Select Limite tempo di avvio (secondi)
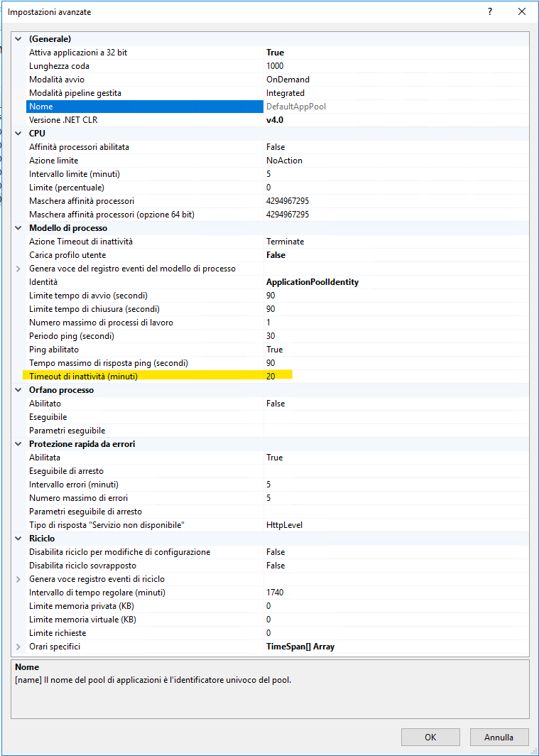The height and width of the screenshot is (756, 539). coord(276,296)
